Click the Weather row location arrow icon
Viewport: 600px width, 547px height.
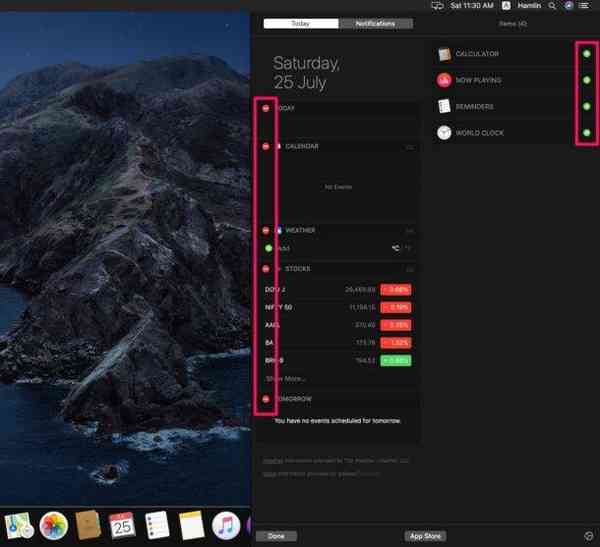click(x=396, y=248)
